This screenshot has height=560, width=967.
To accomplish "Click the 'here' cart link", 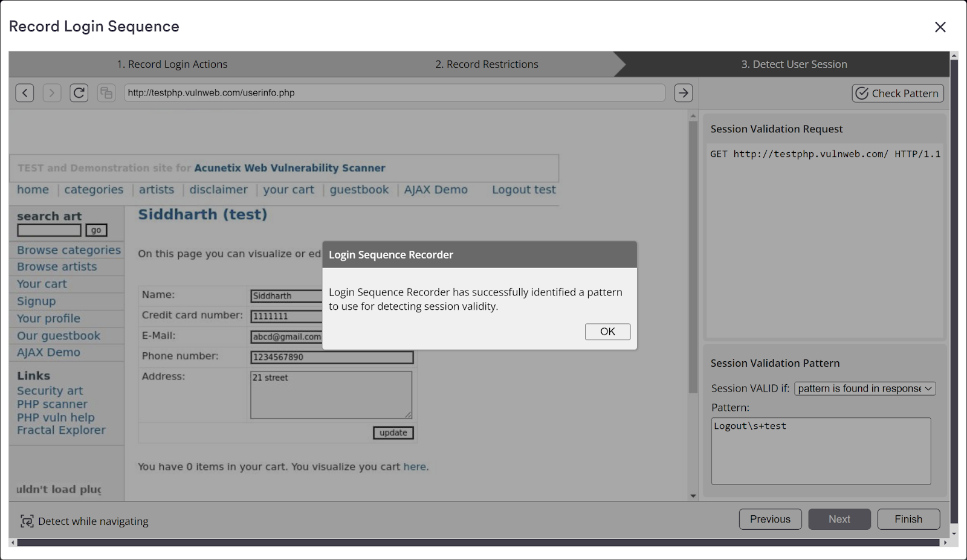I will point(415,466).
